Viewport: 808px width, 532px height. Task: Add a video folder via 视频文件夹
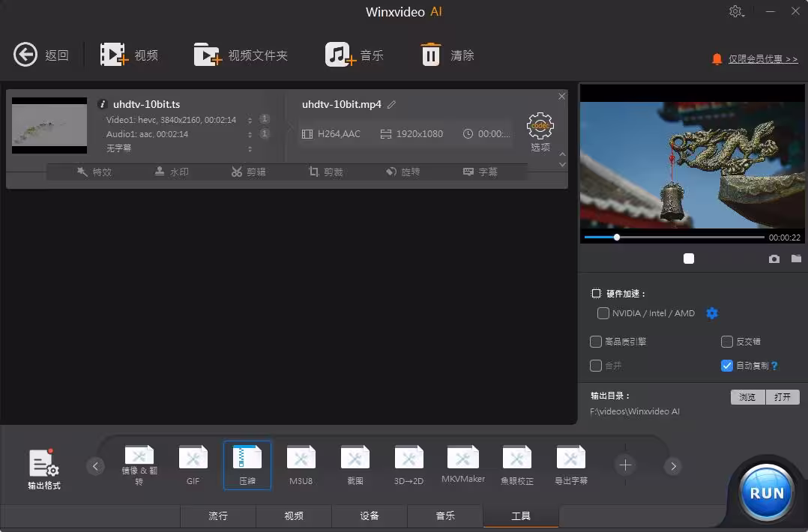(207, 55)
